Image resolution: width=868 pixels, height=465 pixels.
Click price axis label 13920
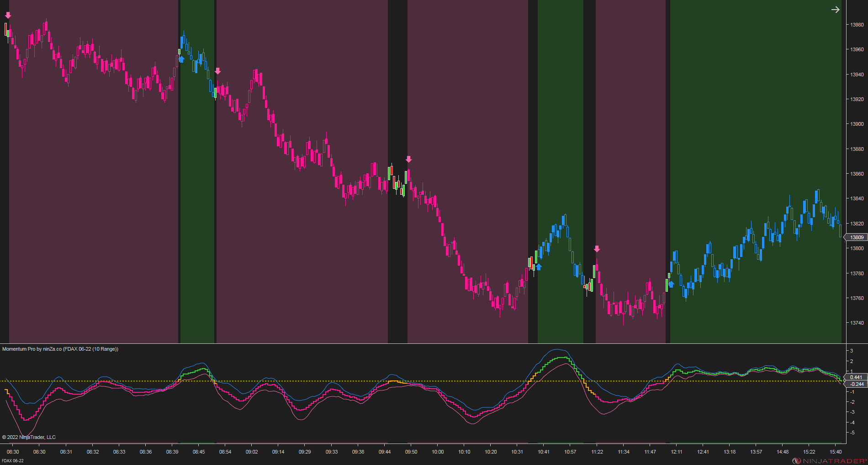[x=857, y=99]
